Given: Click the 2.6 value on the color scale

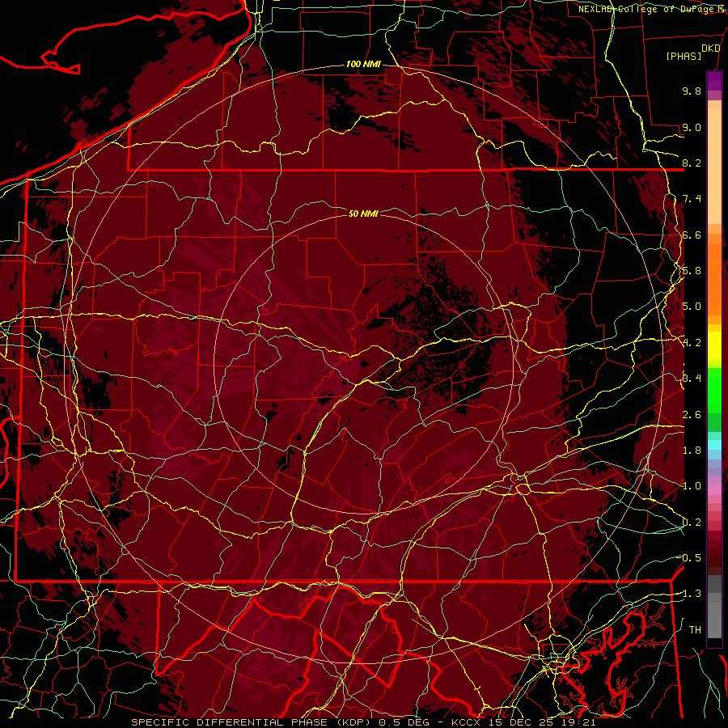Looking at the screenshot, I should [692, 415].
